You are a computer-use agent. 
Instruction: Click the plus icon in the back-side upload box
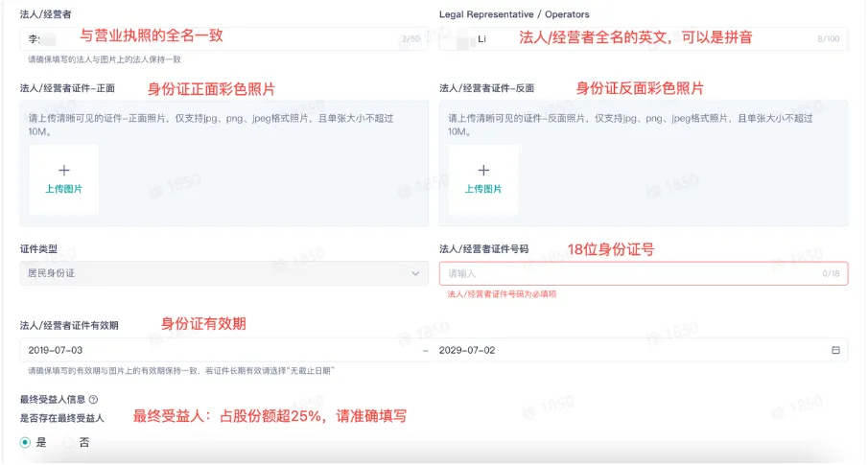click(483, 170)
